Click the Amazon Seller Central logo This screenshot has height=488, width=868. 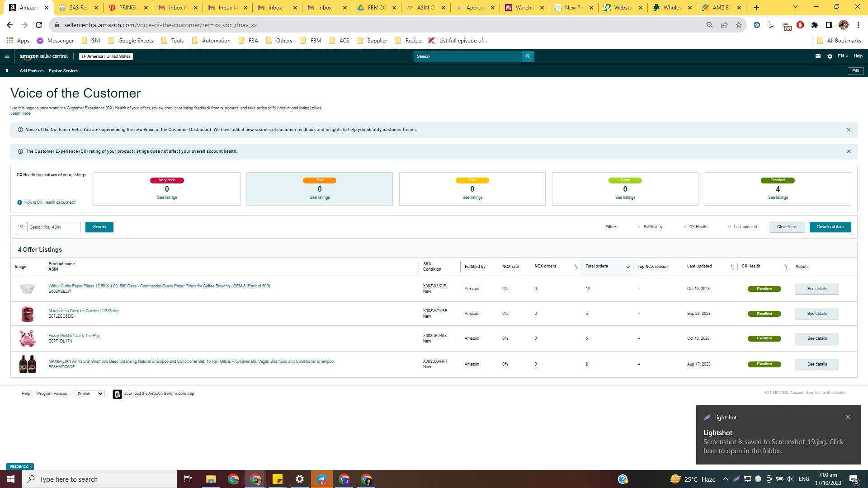[44, 56]
